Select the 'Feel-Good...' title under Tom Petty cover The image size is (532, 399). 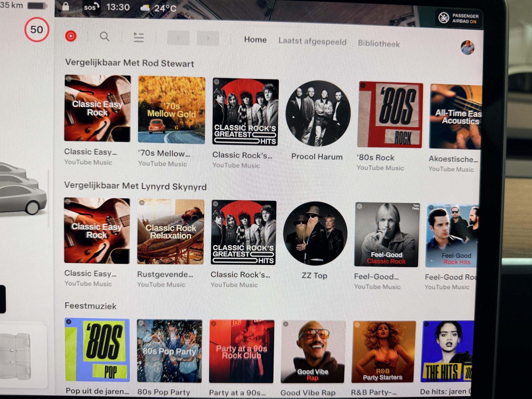click(376, 277)
